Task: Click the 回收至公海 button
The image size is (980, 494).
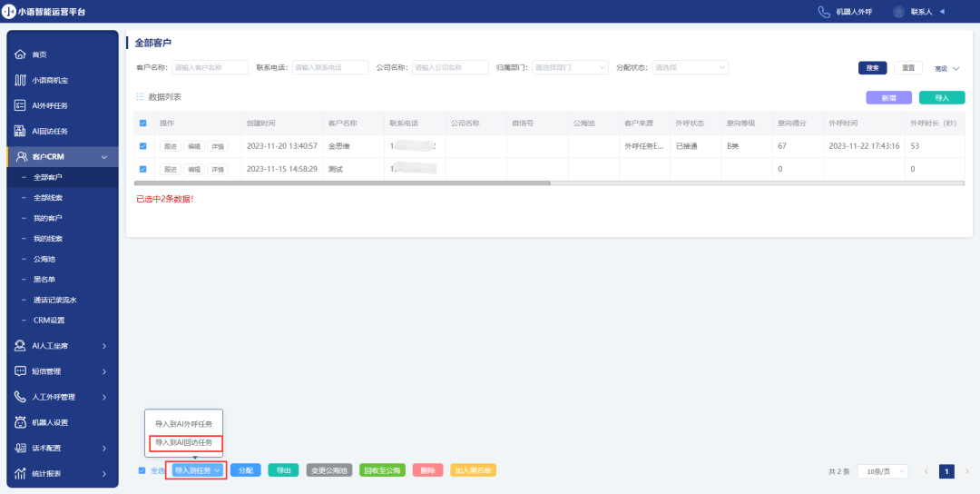Action: [x=383, y=470]
